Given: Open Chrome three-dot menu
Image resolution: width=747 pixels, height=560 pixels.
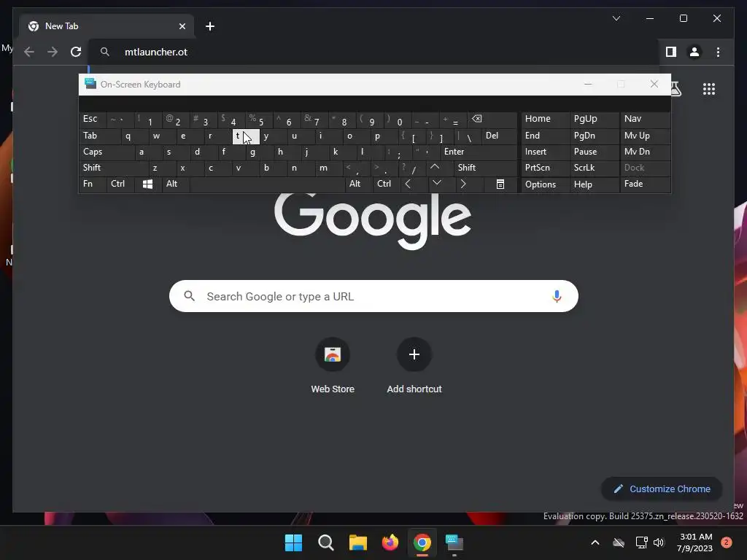Looking at the screenshot, I should pos(718,52).
